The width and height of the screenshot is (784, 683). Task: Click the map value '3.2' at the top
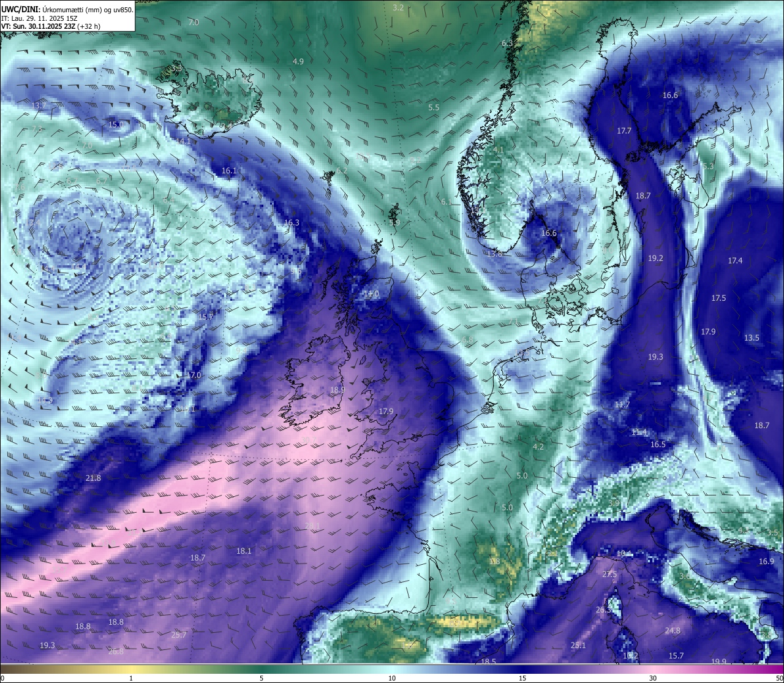coord(398,7)
